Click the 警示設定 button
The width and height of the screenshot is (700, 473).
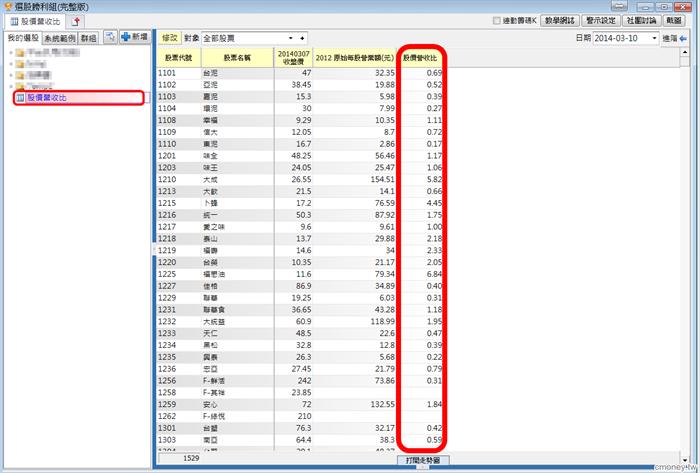pyautogui.click(x=601, y=21)
